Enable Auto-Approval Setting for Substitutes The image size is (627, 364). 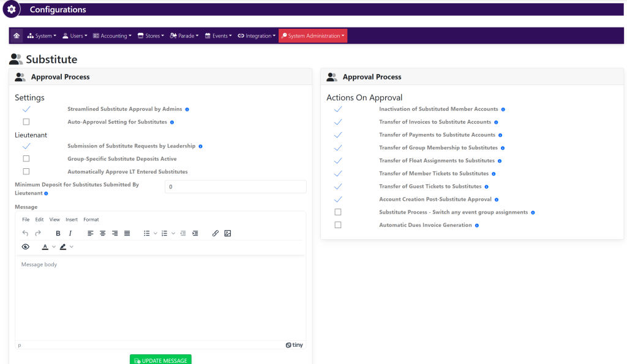click(x=26, y=122)
